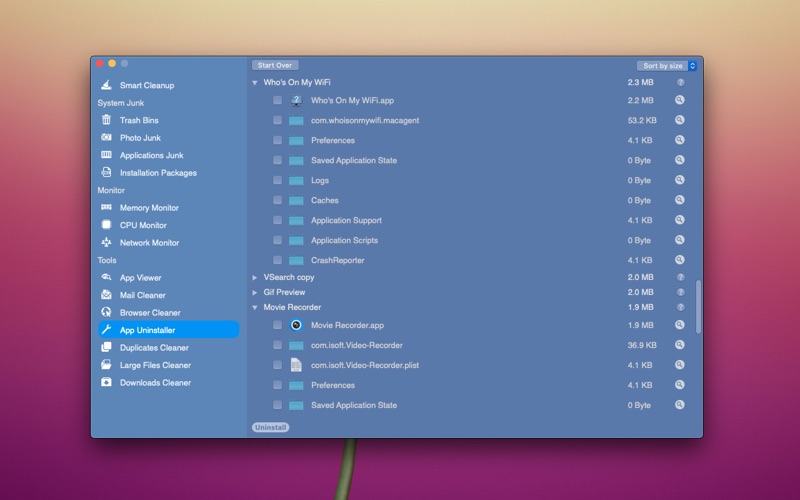
Task: Select Preferences row under Movie Recorder
Action: point(472,385)
